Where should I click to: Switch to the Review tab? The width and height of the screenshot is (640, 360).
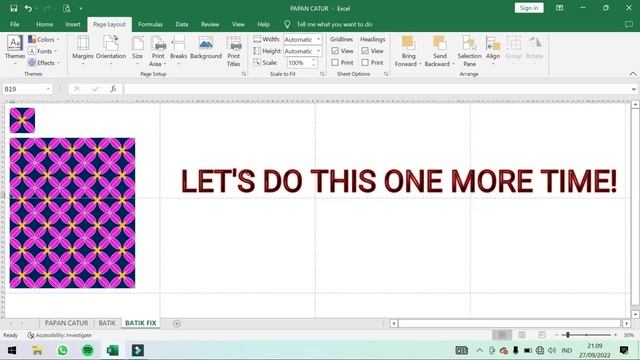[x=210, y=24]
